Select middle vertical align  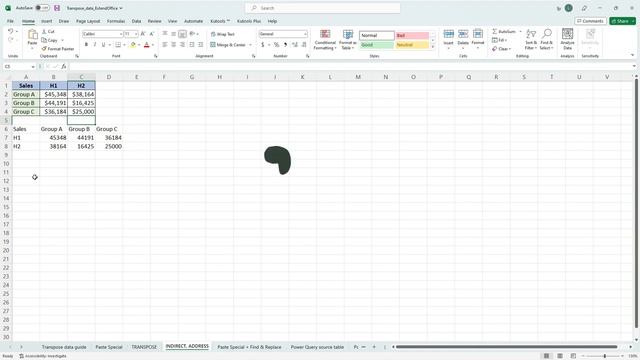point(173,34)
